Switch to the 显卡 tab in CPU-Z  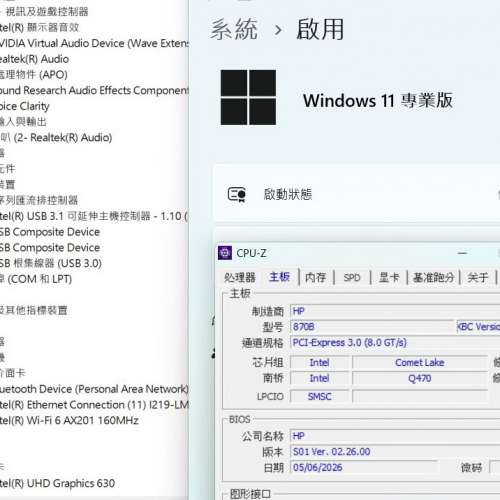click(389, 277)
